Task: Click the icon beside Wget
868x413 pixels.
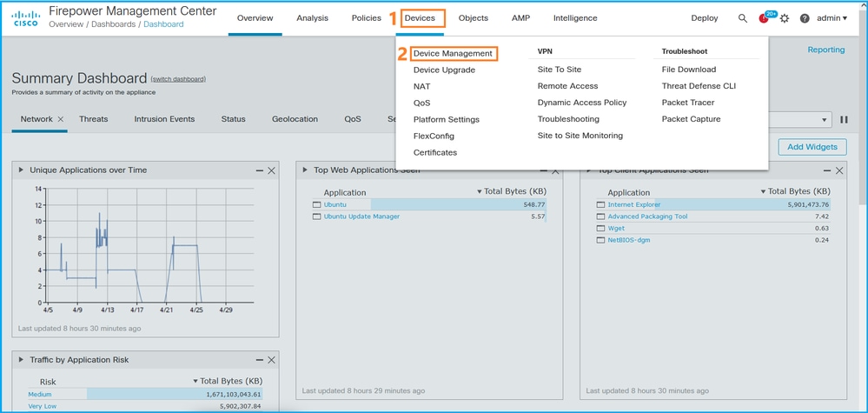Action: (x=600, y=228)
